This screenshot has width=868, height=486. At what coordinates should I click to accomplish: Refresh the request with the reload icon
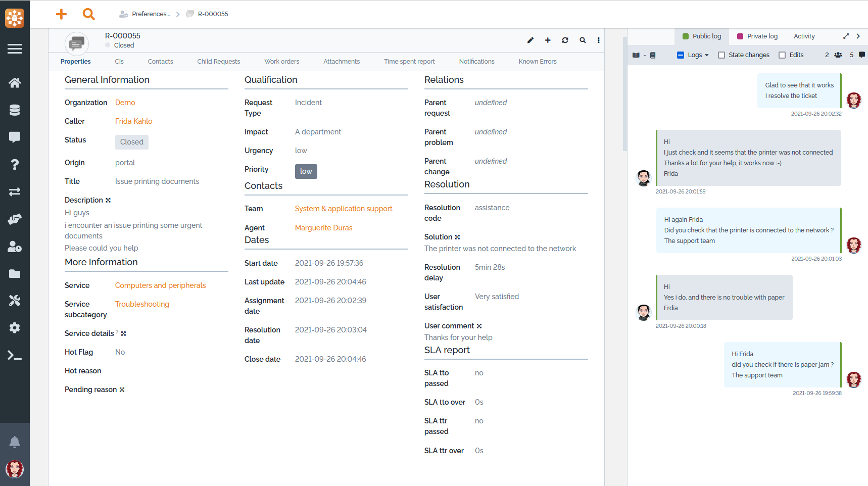(565, 40)
